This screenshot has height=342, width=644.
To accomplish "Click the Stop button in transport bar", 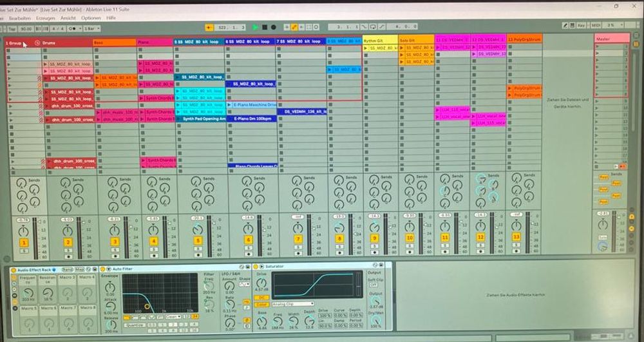I will (x=265, y=28).
